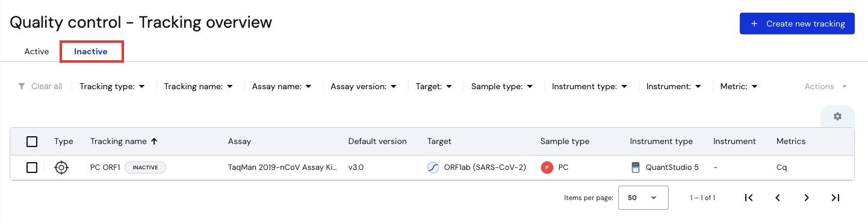
Task: Click the target-type icon for PC ORF1
Action: click(61, 168)
